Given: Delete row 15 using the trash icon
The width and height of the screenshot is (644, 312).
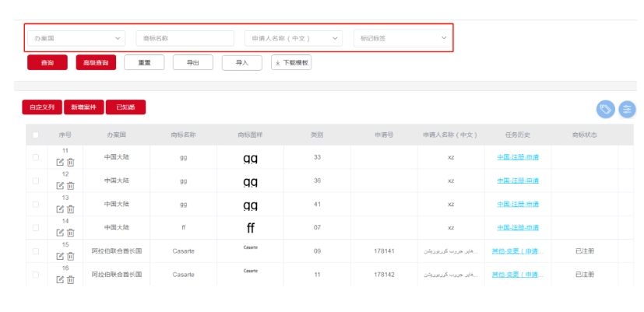Looking at the screenshot, I should point(70,256).
